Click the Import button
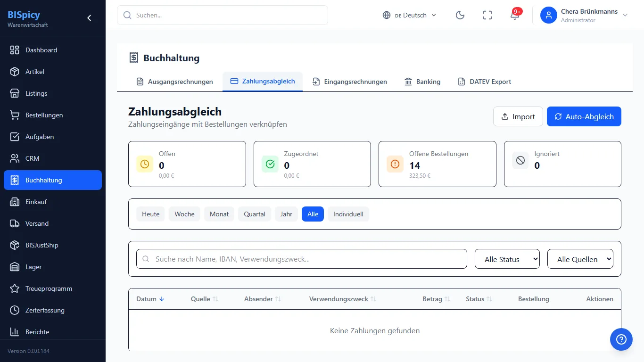644x362 pixels. (518, 116)
